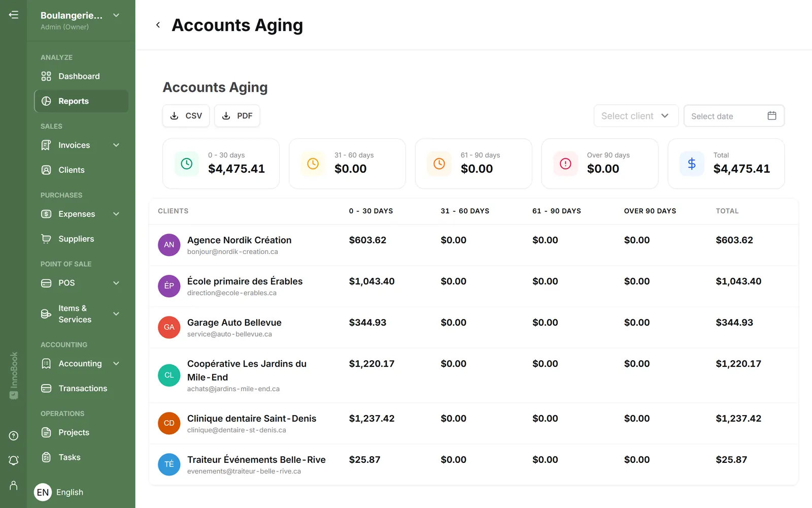The width and height of the screenshot is (812, 508).
Task: Click the GA avatar for Garage Auto Bellevue
Action: [169, 327]
